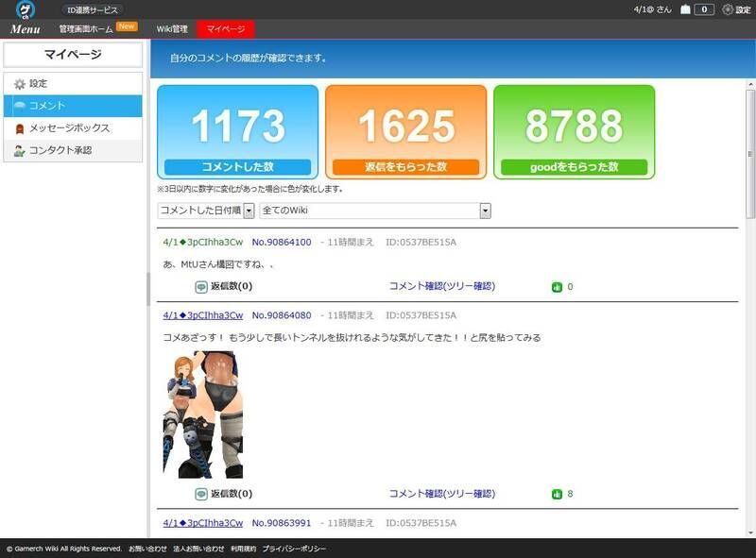Open プライバシーポリシー in the footer
The image size is (756, 558).
coord(294,549)
